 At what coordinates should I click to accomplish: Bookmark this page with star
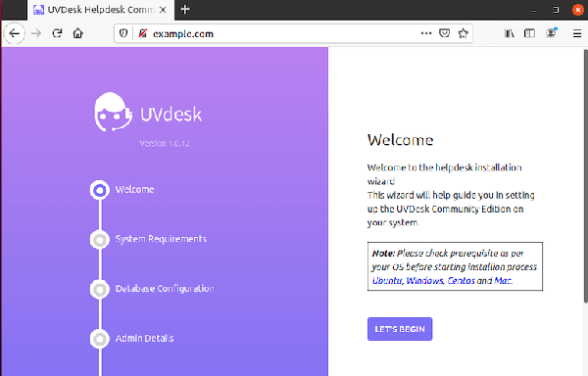[x=464, y=33]
